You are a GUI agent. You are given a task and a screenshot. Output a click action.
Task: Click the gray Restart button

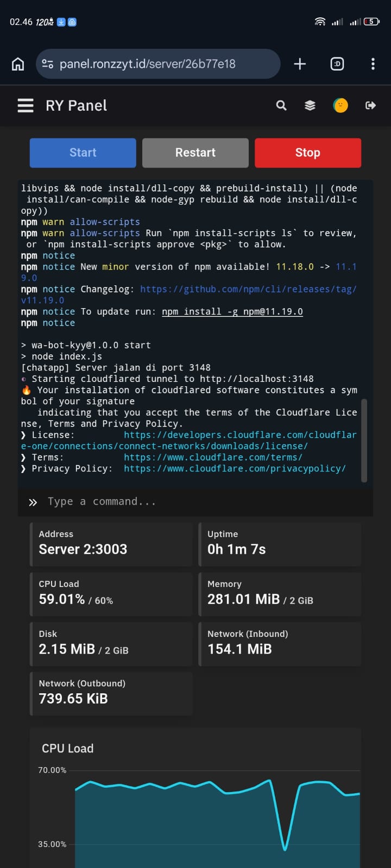195,152
